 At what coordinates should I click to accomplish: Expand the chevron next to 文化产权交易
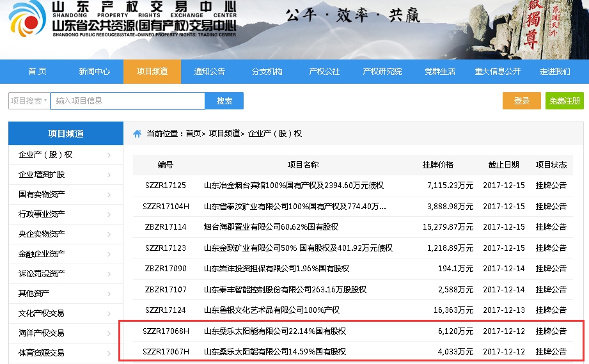tap(109, 313)
